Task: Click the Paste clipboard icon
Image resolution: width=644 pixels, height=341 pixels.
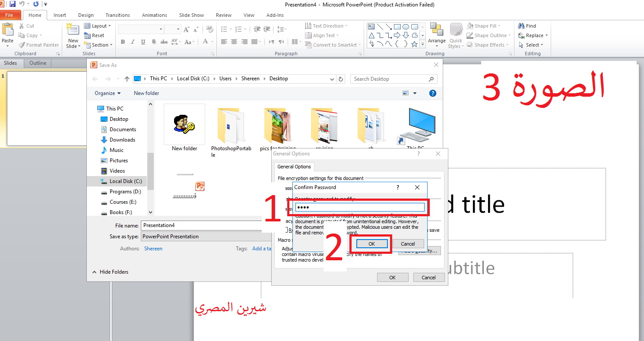Action: point(8,30)
